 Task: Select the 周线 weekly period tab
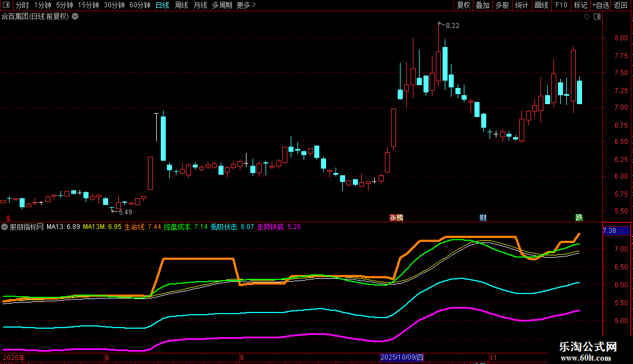coord(181,5)
